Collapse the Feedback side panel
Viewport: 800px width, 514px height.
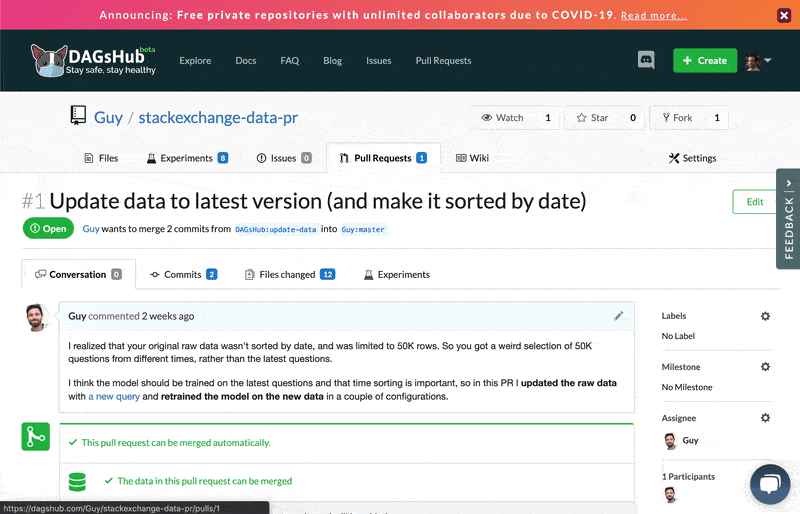tap(788, 183)
